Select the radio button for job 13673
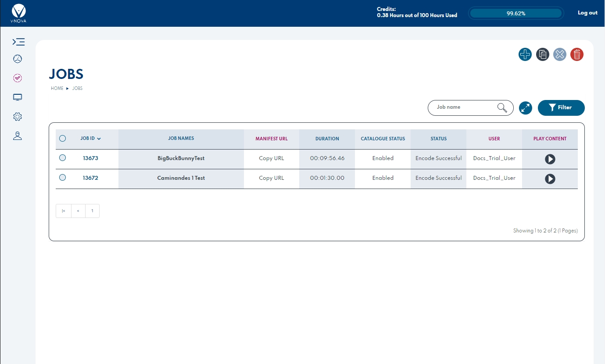605x364 pixels. coord(62,158)
